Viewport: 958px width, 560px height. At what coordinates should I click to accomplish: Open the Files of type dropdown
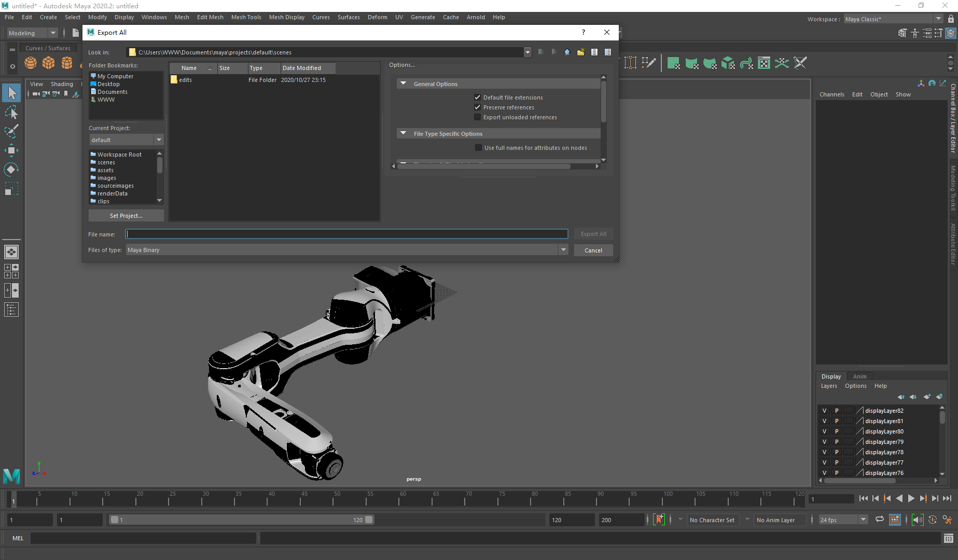point(563,249)
